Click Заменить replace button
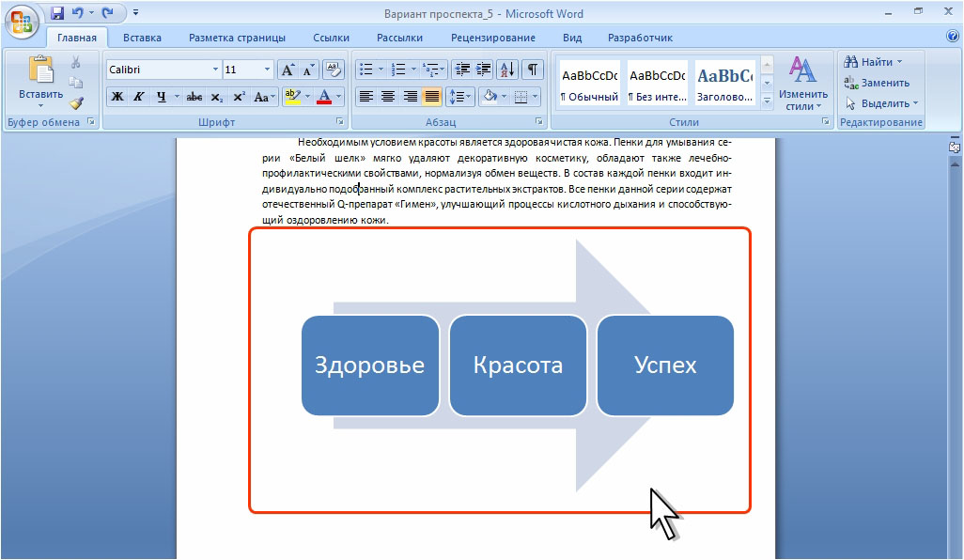The image size is (964, 560). pos(877,83)
